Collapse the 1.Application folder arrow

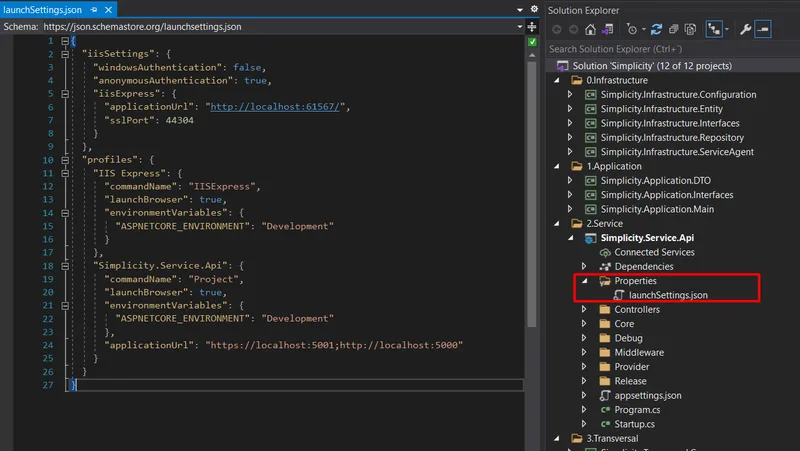click(x=557, y=166)
